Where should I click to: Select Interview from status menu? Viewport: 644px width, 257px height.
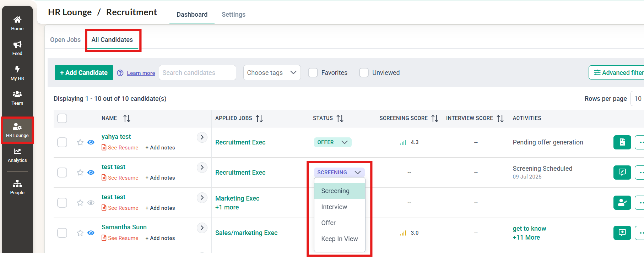(x=334, y=207)
